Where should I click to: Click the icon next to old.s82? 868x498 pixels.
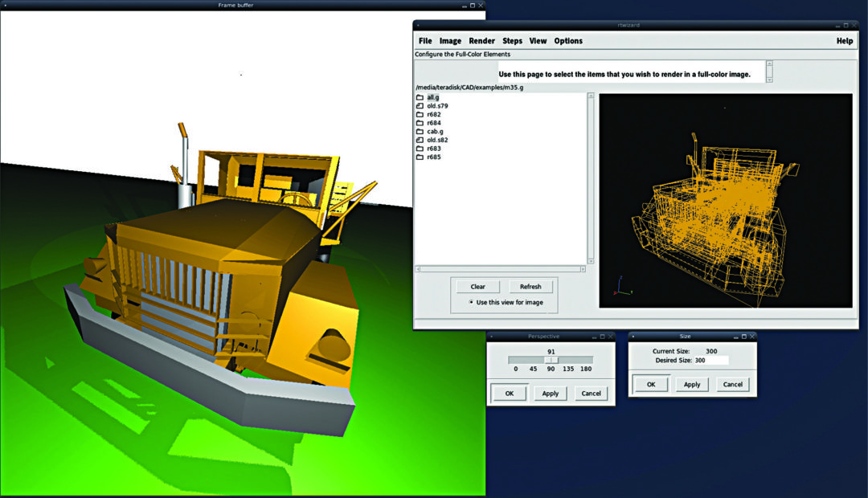click(420, 140)
